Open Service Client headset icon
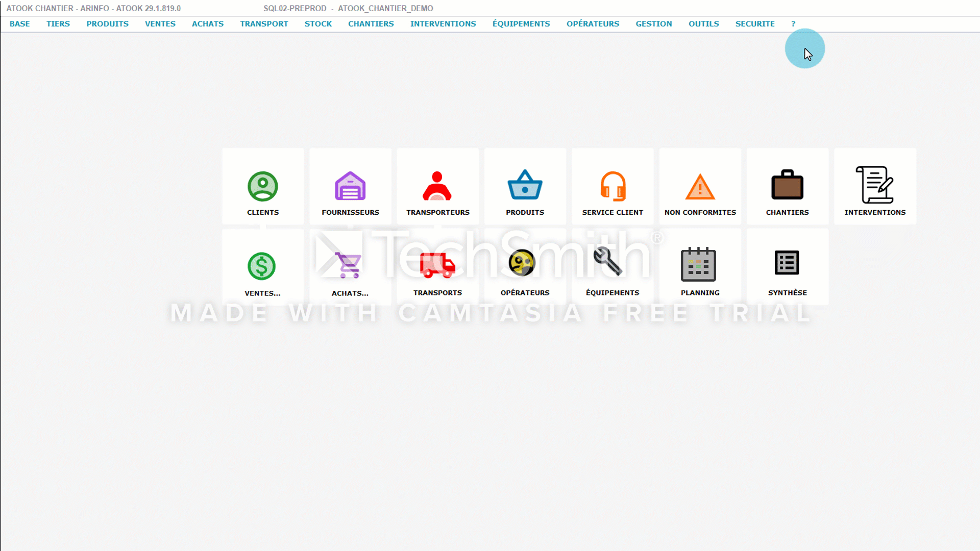This screenshot has width=980, height=551. coord(612,186)
